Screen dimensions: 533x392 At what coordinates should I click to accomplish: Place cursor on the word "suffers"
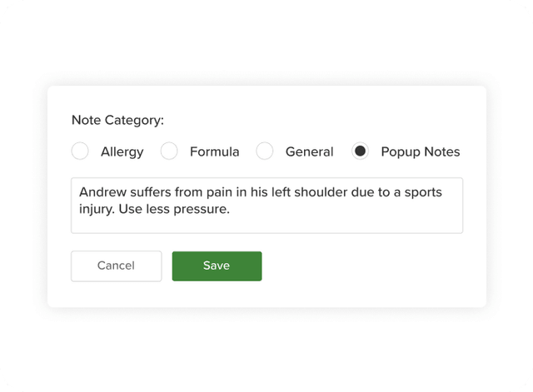pos(150,192)
